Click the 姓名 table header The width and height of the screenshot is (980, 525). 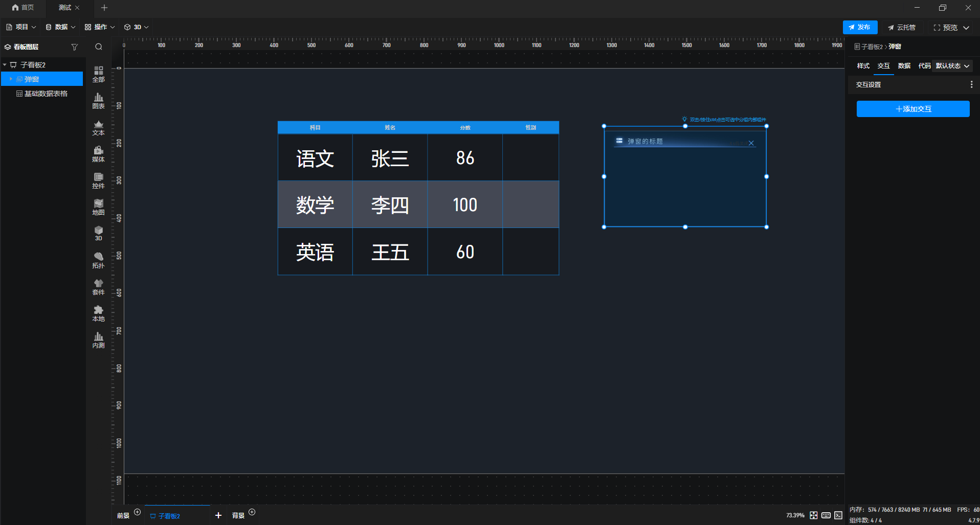(x=390, y=128)
